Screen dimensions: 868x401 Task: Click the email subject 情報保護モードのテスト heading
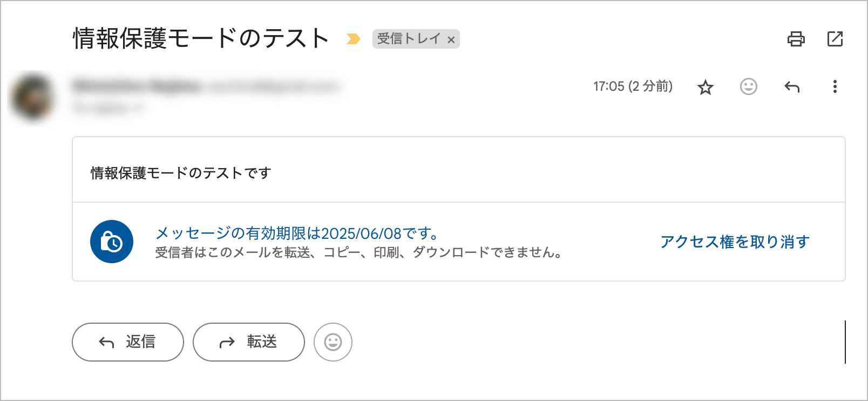pyautogui.click(x=201, y=39)
